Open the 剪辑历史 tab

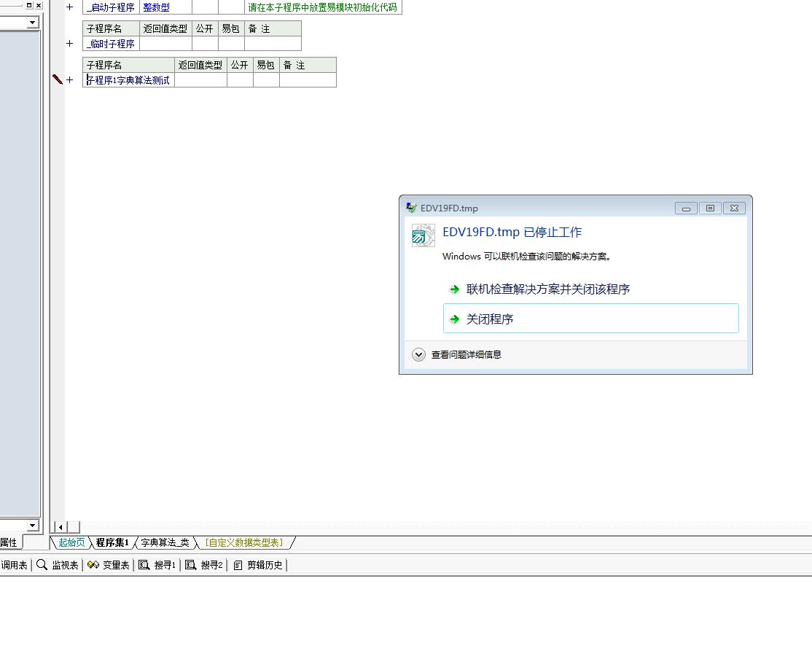coord(258,565)
